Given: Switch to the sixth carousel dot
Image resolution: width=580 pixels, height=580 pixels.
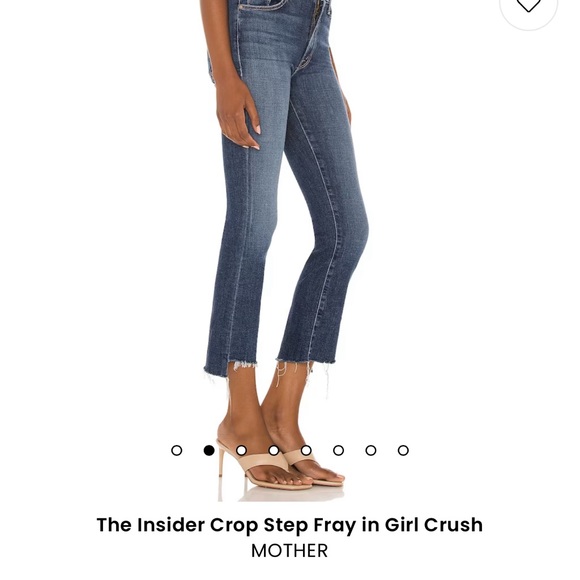Looking at the screenshot, I should (x=338, y=451).
